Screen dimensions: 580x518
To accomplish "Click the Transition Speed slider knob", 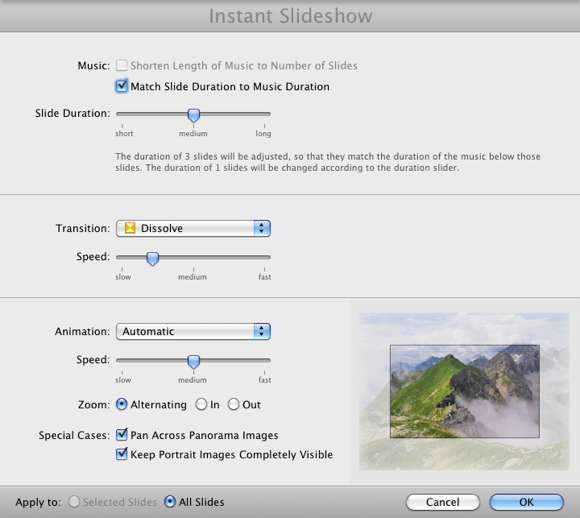I will (152, 259).
